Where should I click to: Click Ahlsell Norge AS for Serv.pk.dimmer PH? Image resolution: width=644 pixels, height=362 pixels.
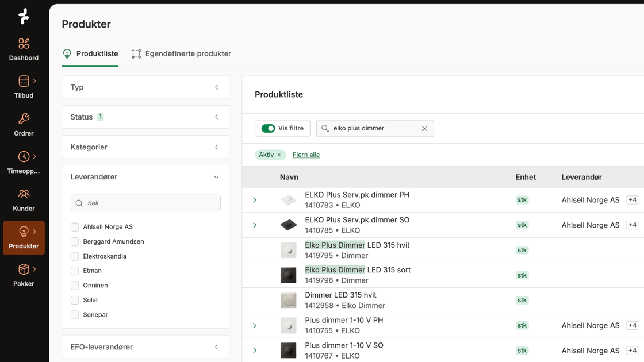tap(590, 201)
